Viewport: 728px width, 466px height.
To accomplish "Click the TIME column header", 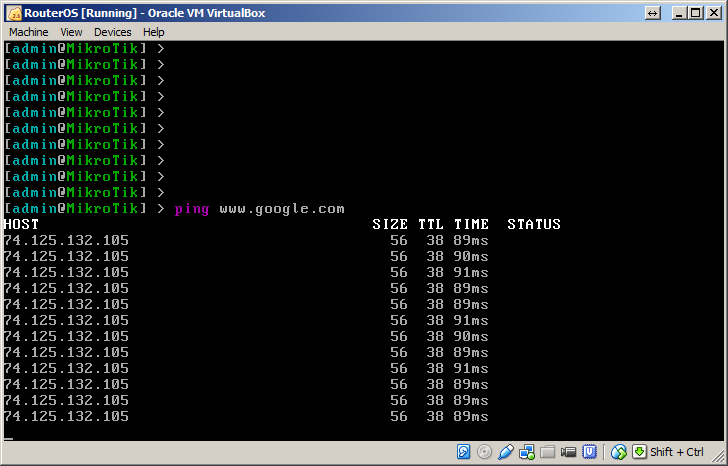I will [x=471, y=224].
